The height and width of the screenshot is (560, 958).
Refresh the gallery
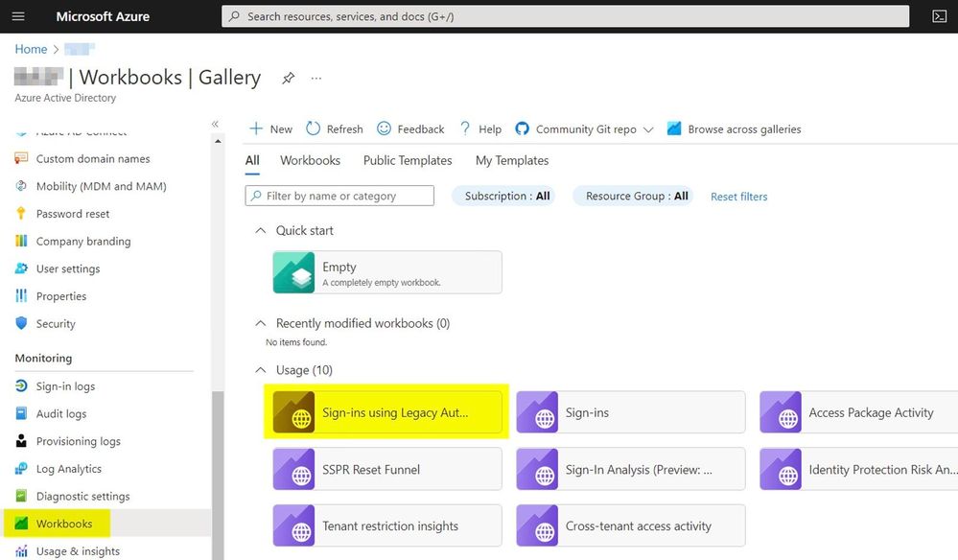335,128
